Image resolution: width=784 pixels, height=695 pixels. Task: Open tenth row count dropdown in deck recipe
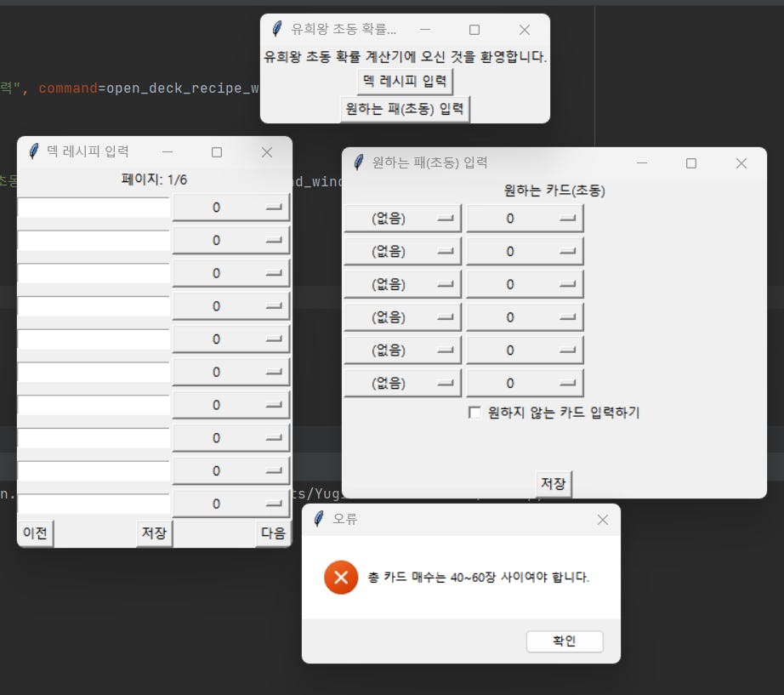click(231, 504)
